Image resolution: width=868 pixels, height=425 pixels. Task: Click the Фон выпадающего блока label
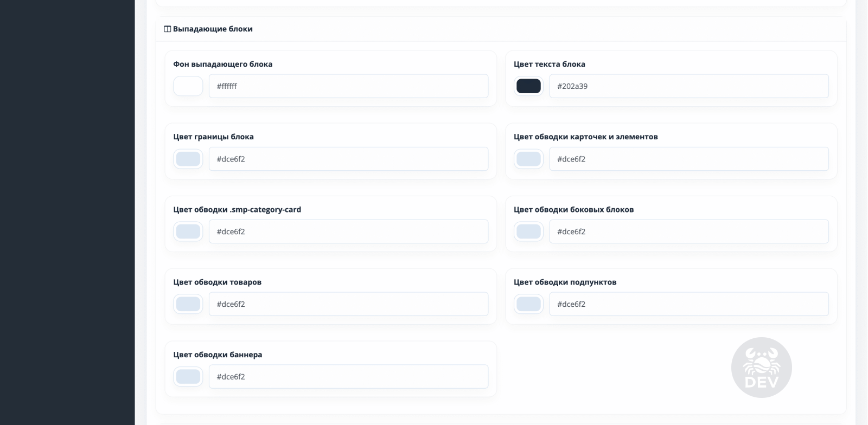coord(223,64)
